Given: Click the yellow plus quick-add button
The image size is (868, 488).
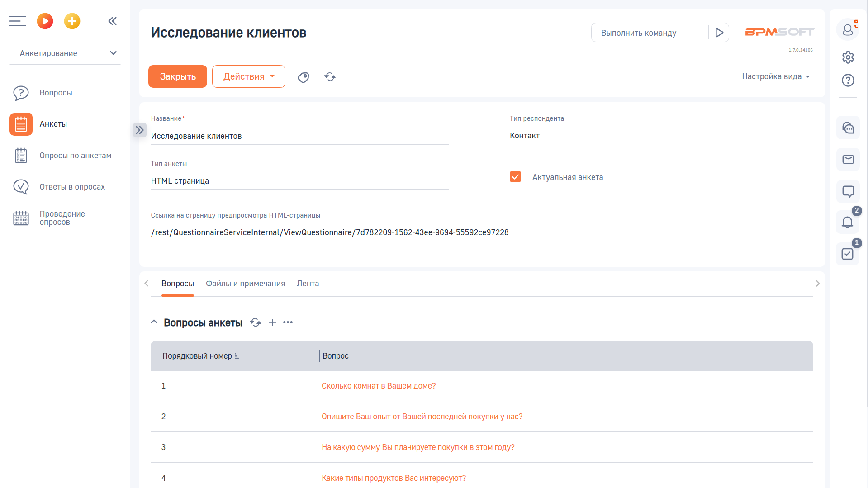Looking at the screenshot, I should [72, 21].
